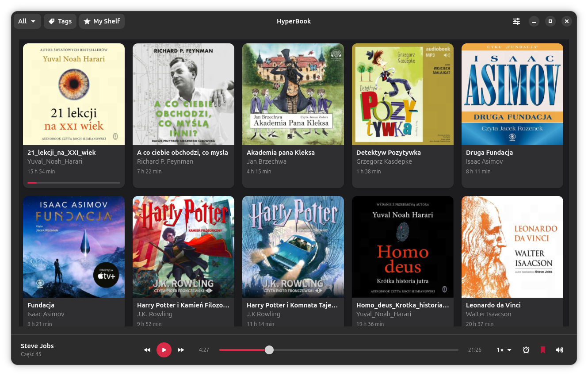Click the Jan Brzechwa author label
Viewport: 588px width, 376px height.
(267, 161)
